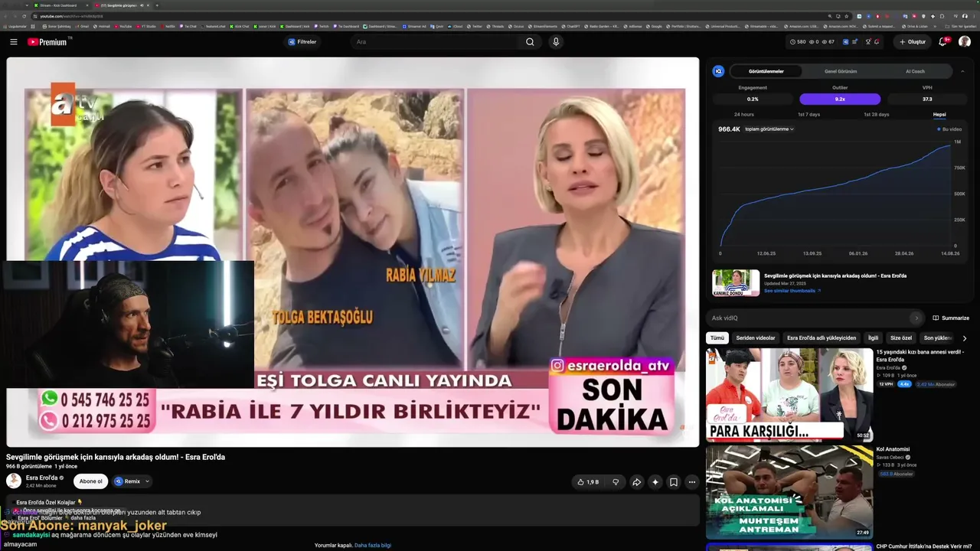Open the AI Coach tab
Viewport: 980px width, 551px height.
(915, 71)
